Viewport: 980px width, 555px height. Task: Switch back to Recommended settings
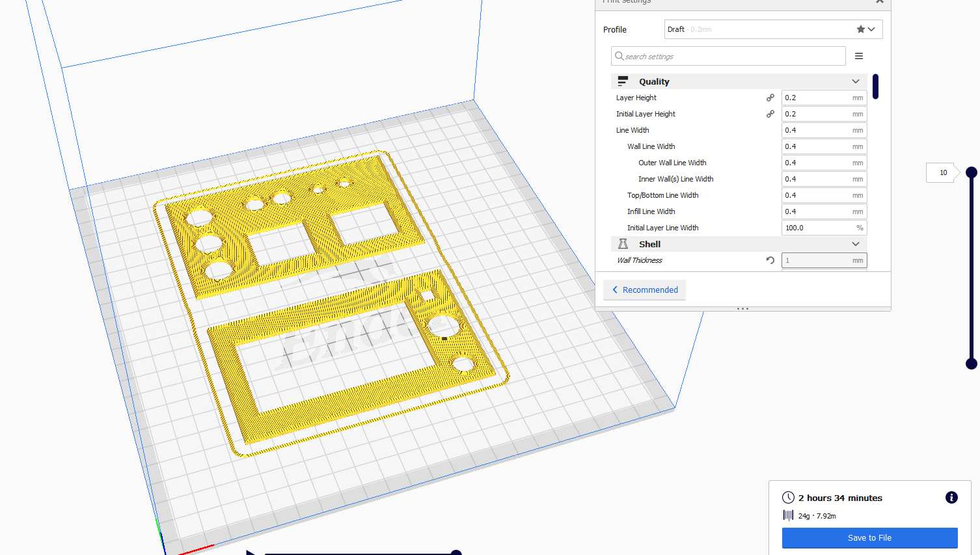pos(644,290)
